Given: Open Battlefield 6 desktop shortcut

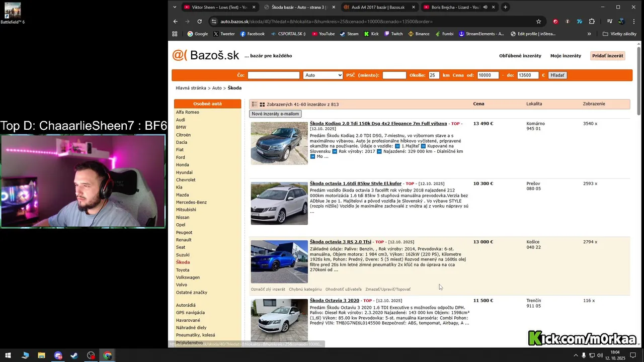Looking at the screenshot, I should (x=13, y=14).
